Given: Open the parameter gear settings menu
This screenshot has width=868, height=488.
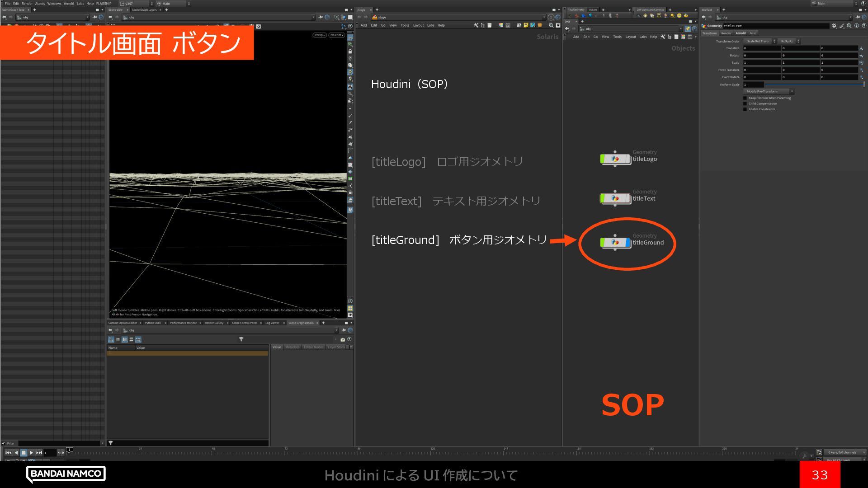Looking at the screenshot, I should click(834, 26).
